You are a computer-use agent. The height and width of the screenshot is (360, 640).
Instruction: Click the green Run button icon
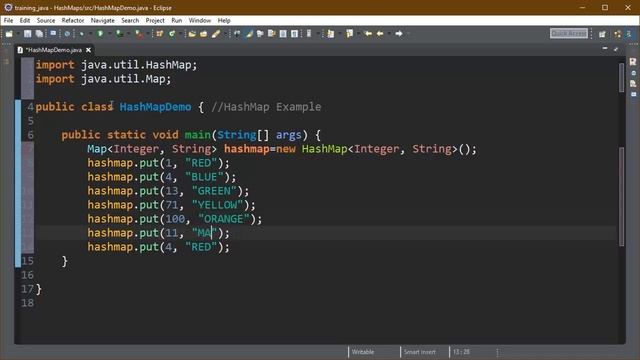[x=100, y=34]
